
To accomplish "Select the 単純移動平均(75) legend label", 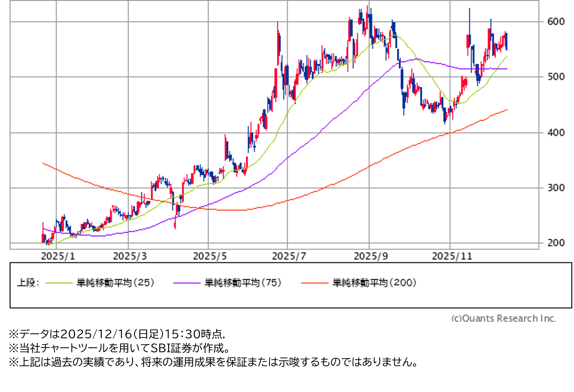I will (x=243, y=283).
